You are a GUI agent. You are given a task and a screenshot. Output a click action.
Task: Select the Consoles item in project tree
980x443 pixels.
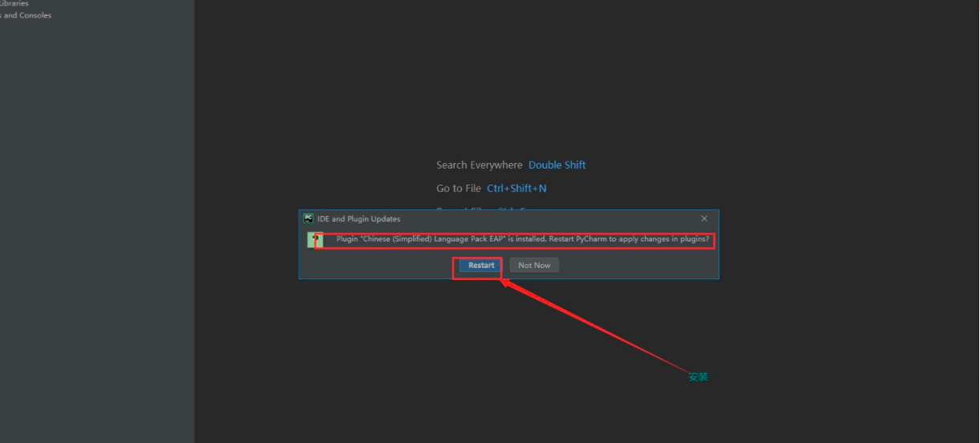[x=26, y=15]
